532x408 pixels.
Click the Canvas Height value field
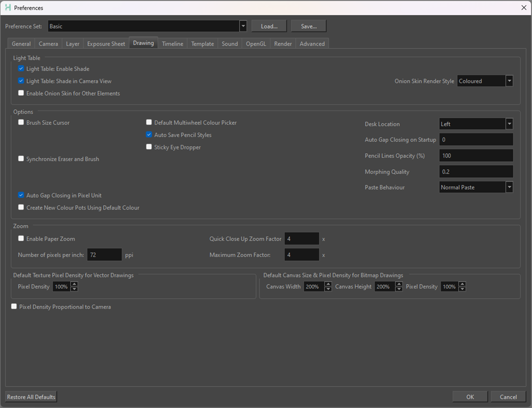(385, 287)
